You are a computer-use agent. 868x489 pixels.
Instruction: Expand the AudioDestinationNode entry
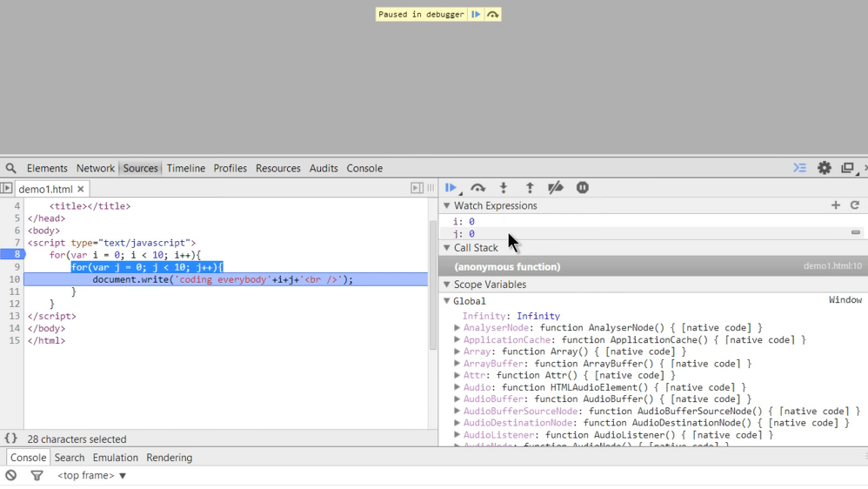457,423
